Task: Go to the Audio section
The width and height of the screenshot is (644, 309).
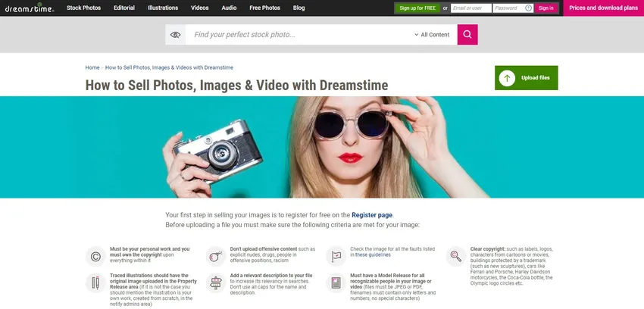Action: [x=229, y=8]
